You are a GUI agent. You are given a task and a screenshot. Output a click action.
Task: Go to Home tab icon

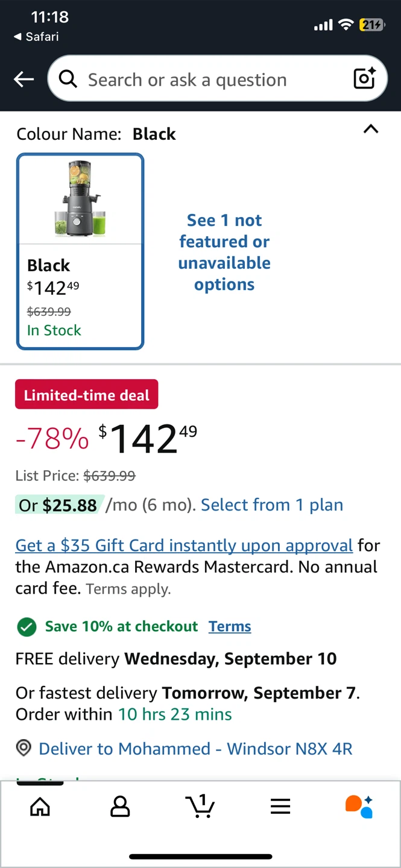(x=40, y=807)
